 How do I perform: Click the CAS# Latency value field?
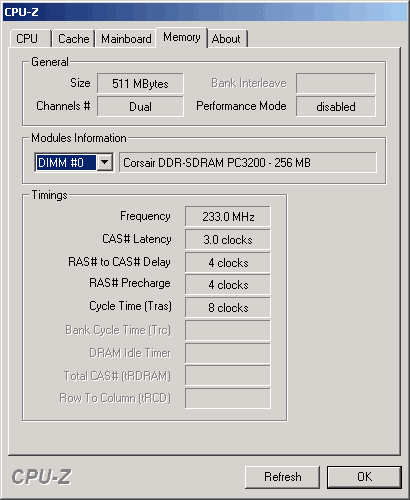pyautogui.click(x=228, y=240)
